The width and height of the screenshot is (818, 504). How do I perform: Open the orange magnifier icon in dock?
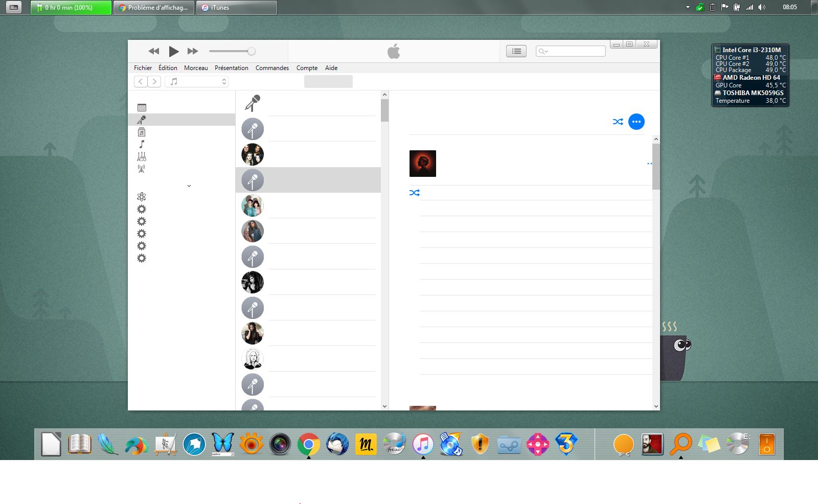681,444
